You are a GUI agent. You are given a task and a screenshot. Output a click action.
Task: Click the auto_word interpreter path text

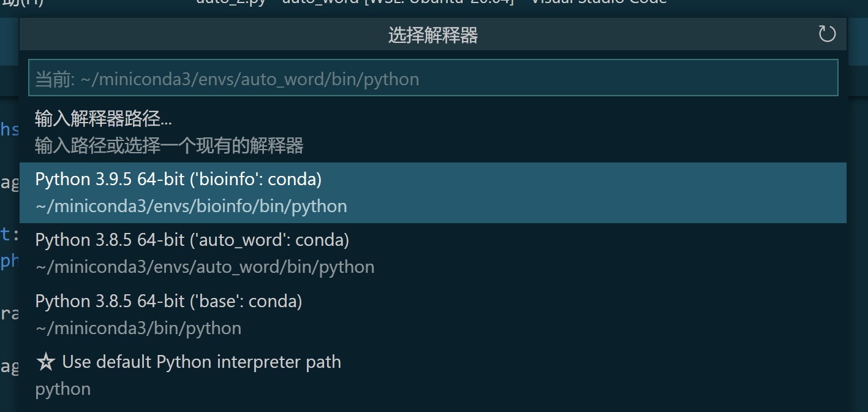205,266
